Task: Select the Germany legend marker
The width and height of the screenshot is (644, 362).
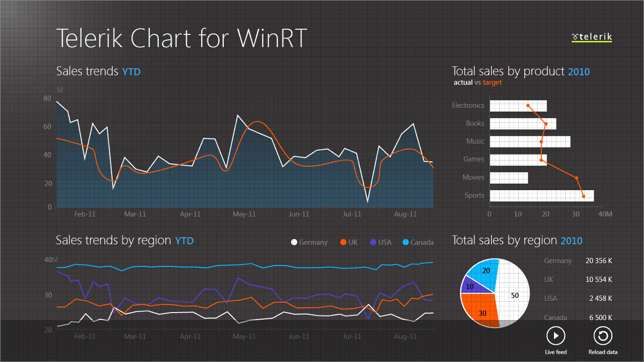Action: (x=294, y=242)
